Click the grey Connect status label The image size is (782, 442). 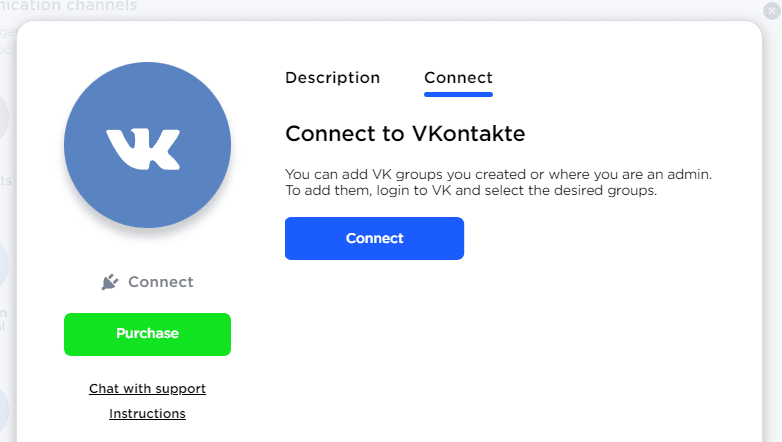(x=161, y=282)
